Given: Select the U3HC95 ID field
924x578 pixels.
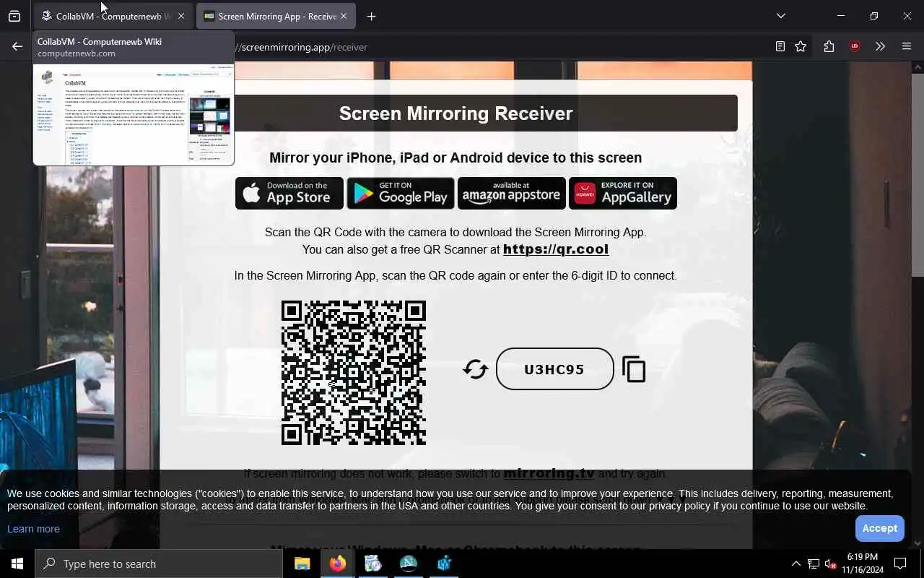Looking at the screenshot, I should tap(554, 369).
